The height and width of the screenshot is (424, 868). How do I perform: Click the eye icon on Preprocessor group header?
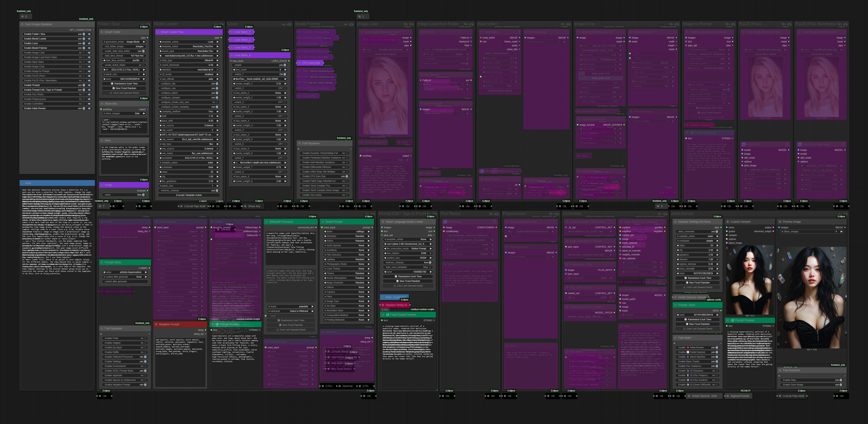(557, 214)
